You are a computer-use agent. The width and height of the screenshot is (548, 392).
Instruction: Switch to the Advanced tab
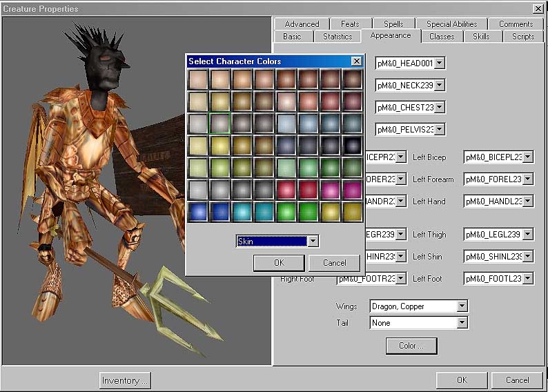click(302, 24)
